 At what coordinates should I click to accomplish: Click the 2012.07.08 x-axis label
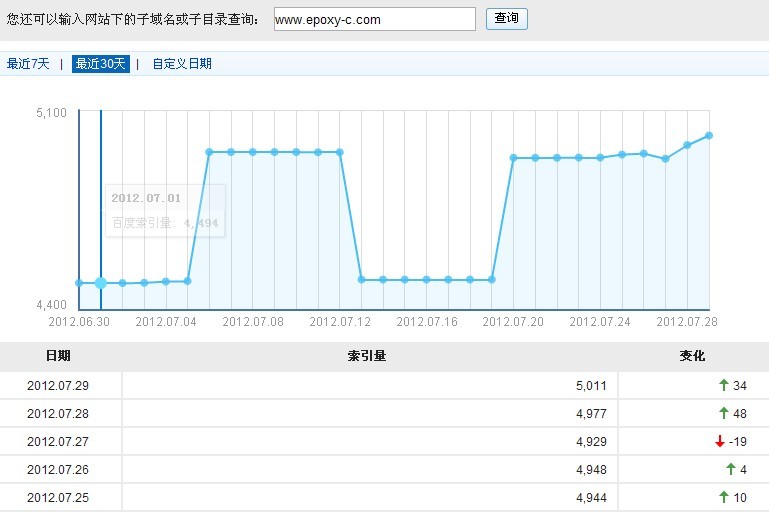coord(253,322)
